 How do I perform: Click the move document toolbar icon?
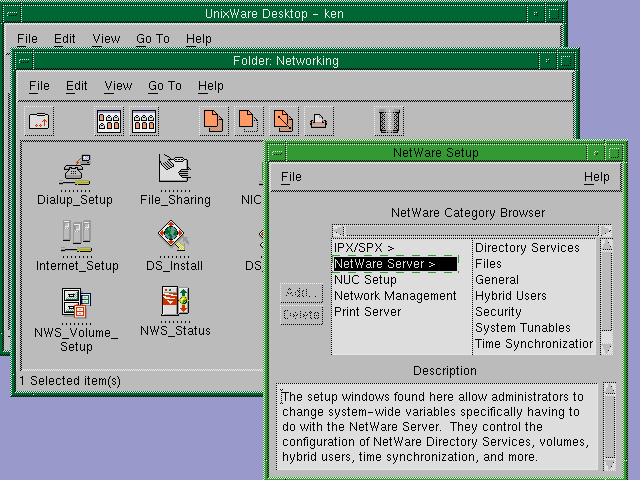point(249,121)
